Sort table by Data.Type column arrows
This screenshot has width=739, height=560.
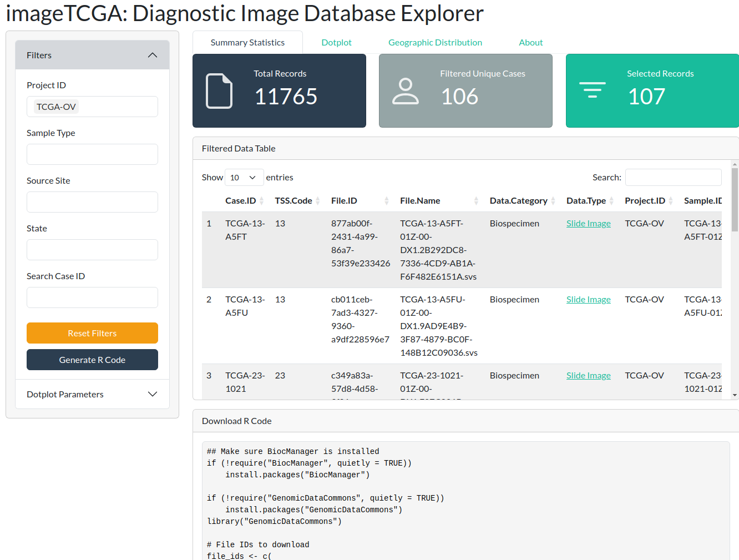coord(611,201)
